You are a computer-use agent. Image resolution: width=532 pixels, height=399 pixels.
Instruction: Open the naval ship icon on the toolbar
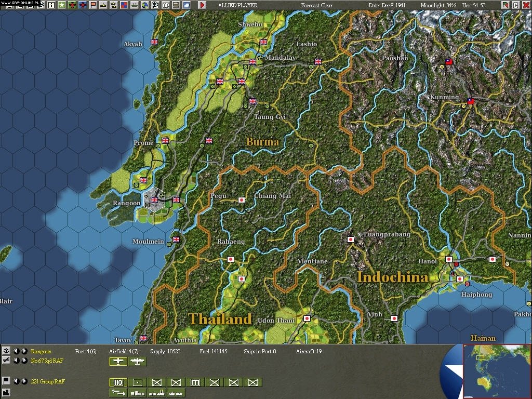tap(102, 4)
